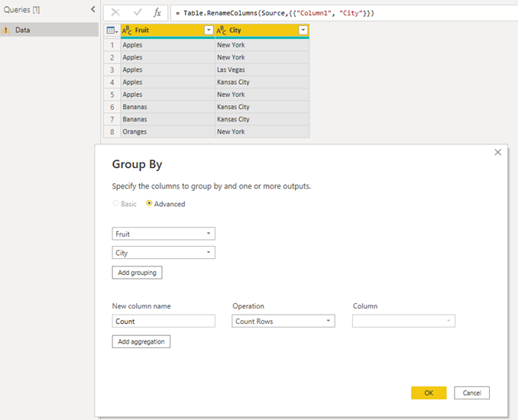Click the ABC data type icon for Fruit
518x420 pixels.
(127, 31)
